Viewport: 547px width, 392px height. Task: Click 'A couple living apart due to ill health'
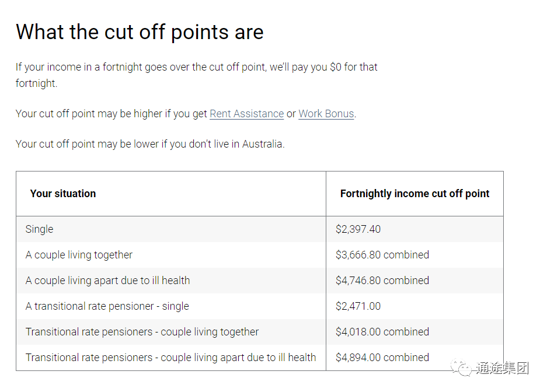click(x=108, y=281)
